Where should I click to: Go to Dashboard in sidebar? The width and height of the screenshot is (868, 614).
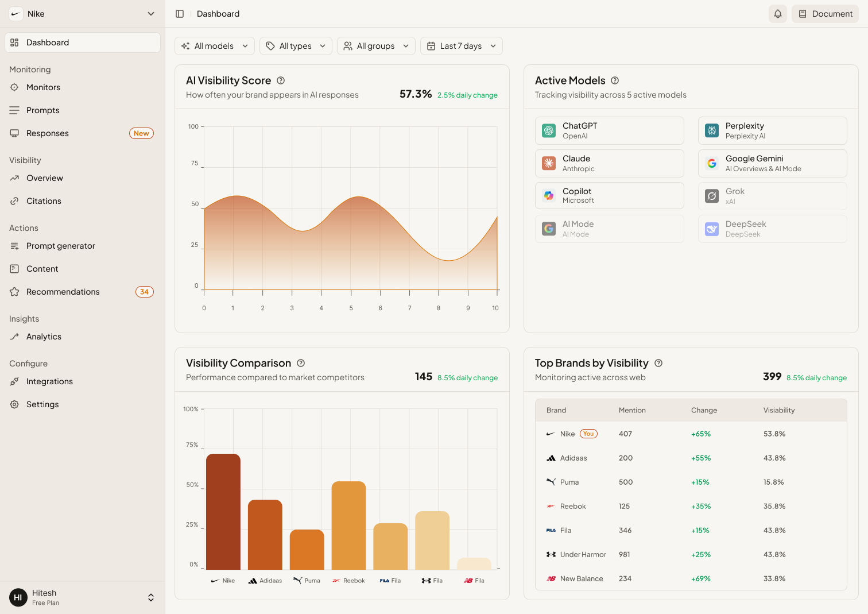pyautogui.click(x=83, y=43)
